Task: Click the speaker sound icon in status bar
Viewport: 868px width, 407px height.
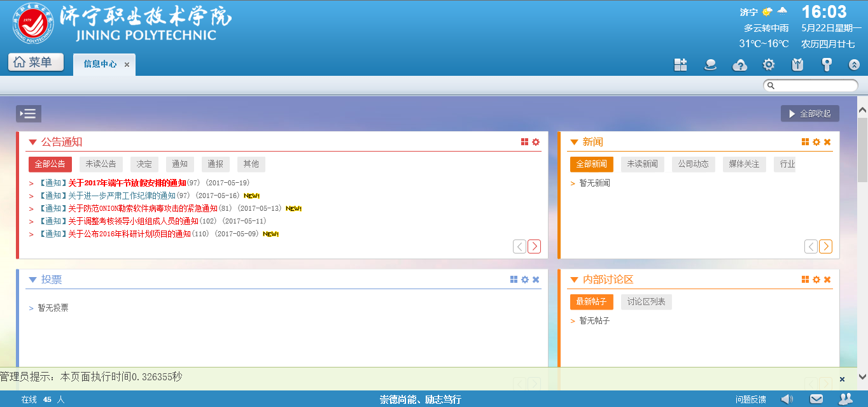Action: tap(787, 399)
